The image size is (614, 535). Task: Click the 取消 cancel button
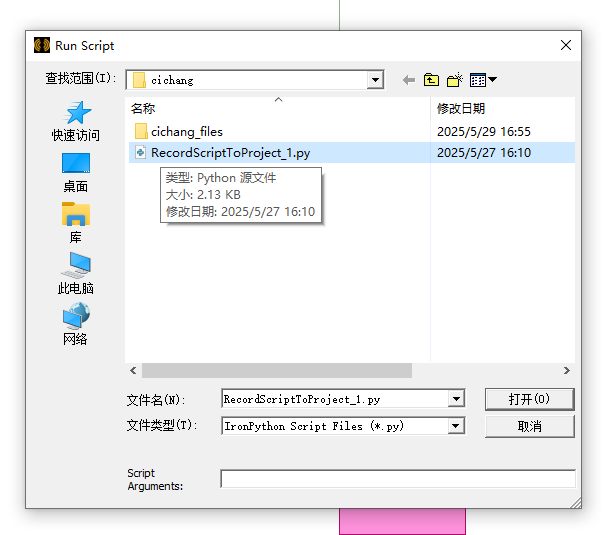[x=529, y=426]
